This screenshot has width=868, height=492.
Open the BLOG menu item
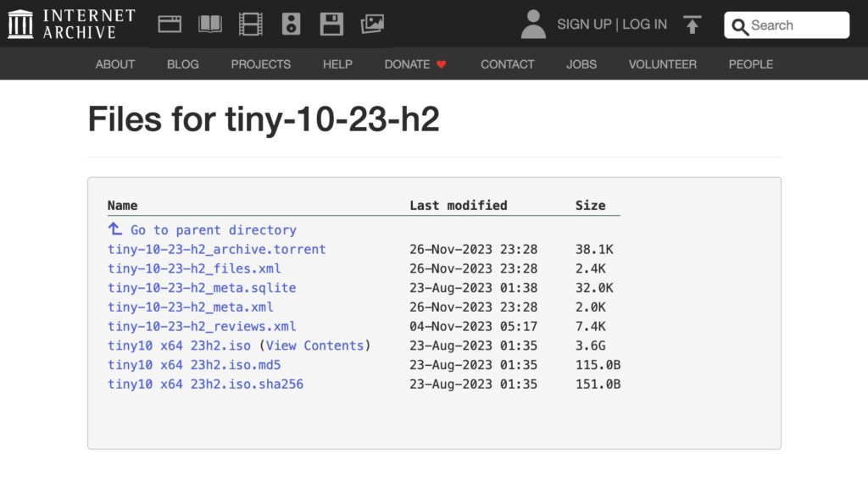pos(183,64)
